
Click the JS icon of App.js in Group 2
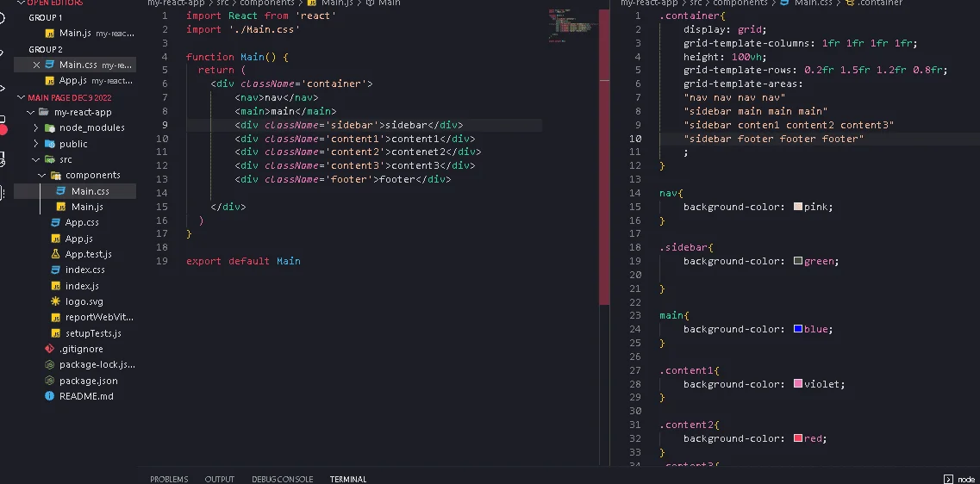50,81
